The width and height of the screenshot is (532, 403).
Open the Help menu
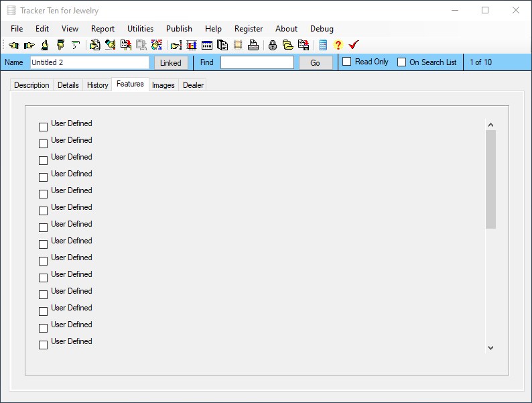pos(213,29)
